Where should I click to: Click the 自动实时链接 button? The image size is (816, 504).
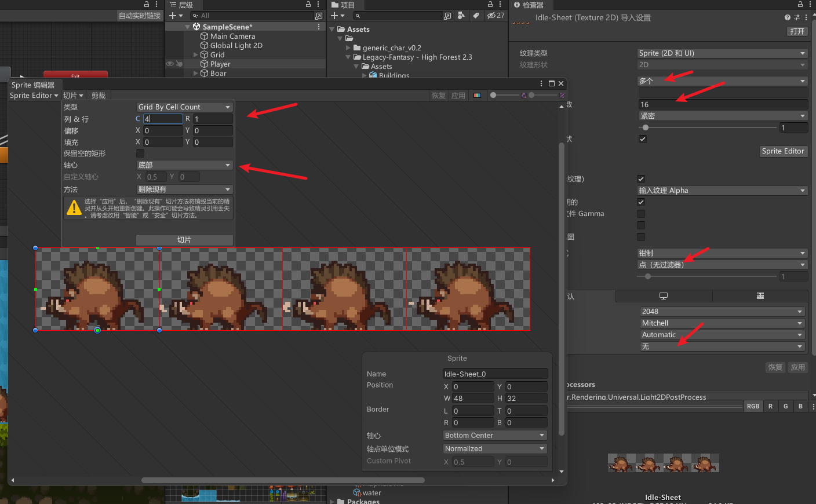tap(139, 16)
